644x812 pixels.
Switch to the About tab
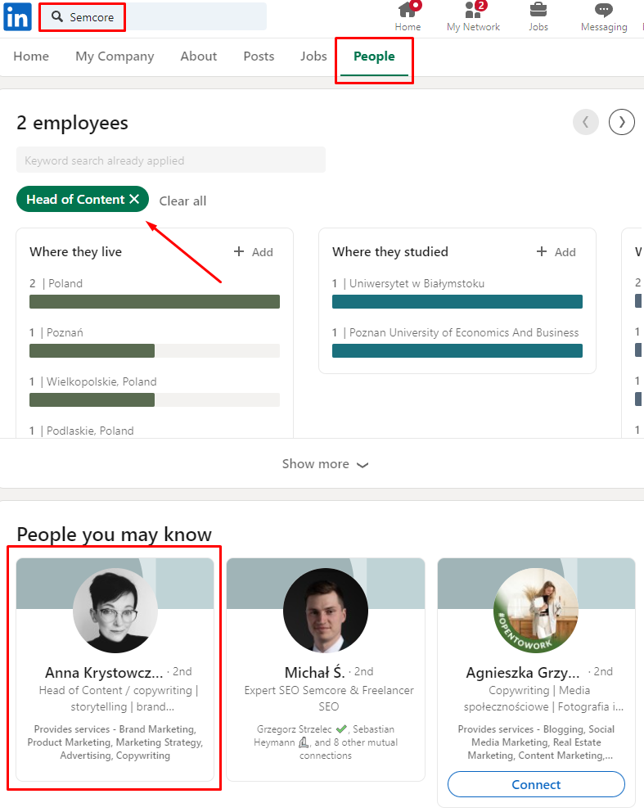[198, 56]
